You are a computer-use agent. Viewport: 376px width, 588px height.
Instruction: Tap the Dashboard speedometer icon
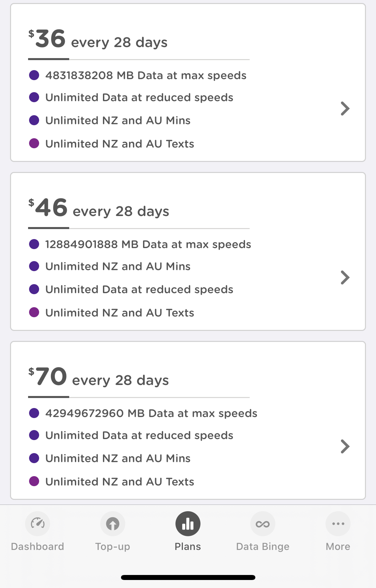37,524
